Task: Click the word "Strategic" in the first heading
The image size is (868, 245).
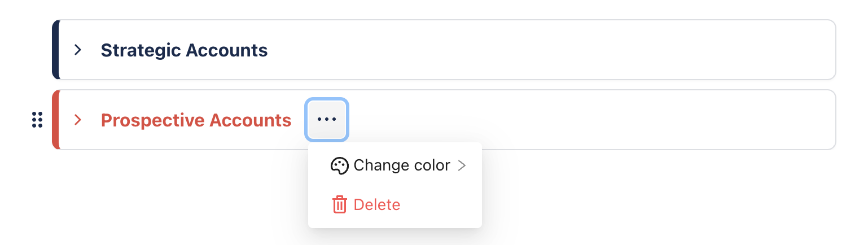Action: pos(141,50)
